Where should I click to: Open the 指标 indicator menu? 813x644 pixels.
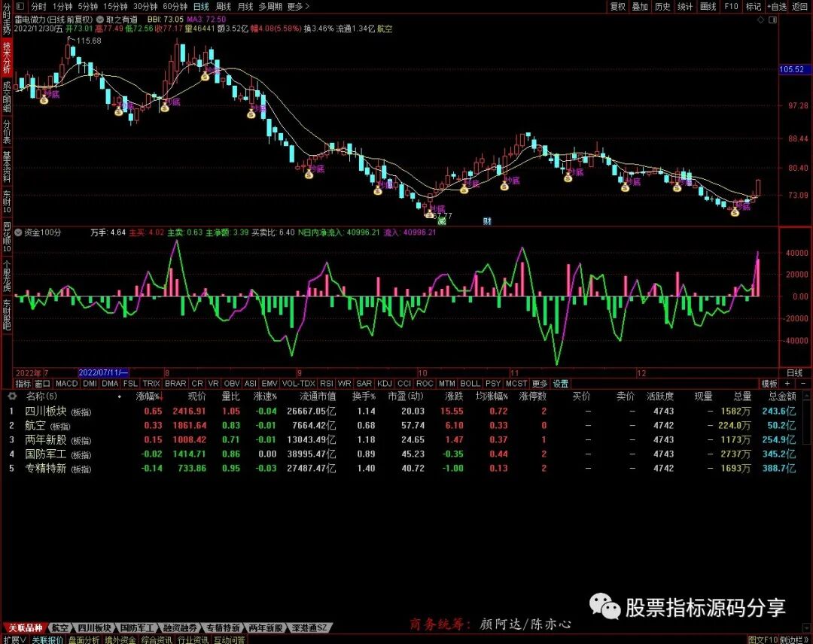pyautogui.click(x=23, y=384)
